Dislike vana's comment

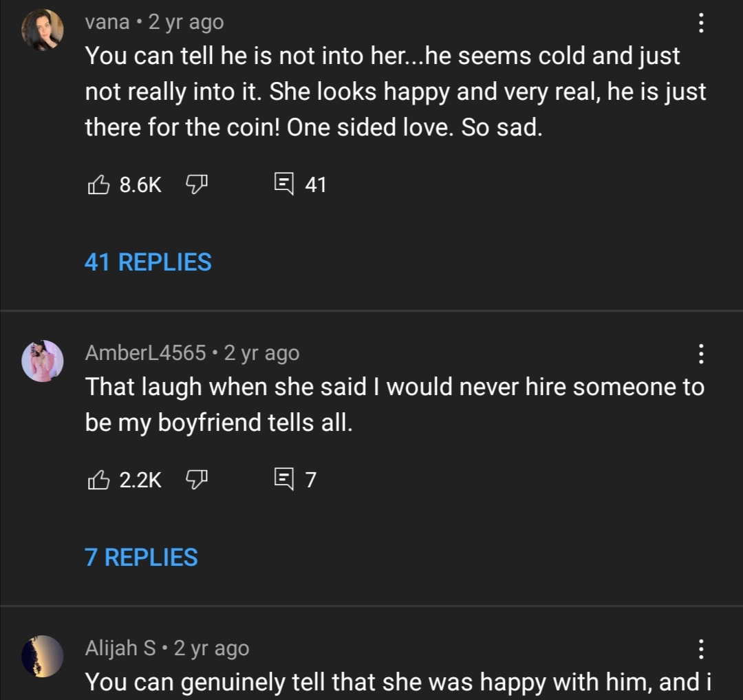point(197,184)
